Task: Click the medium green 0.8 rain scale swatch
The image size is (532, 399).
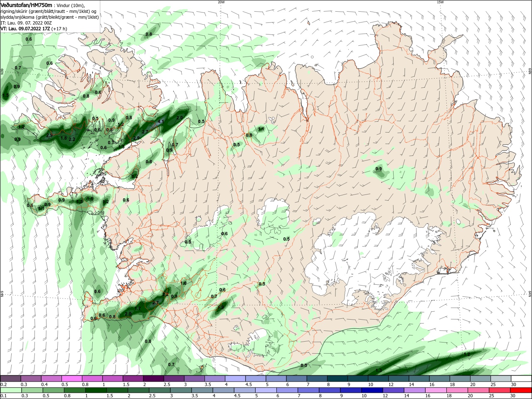Action: tap(74, 390)
